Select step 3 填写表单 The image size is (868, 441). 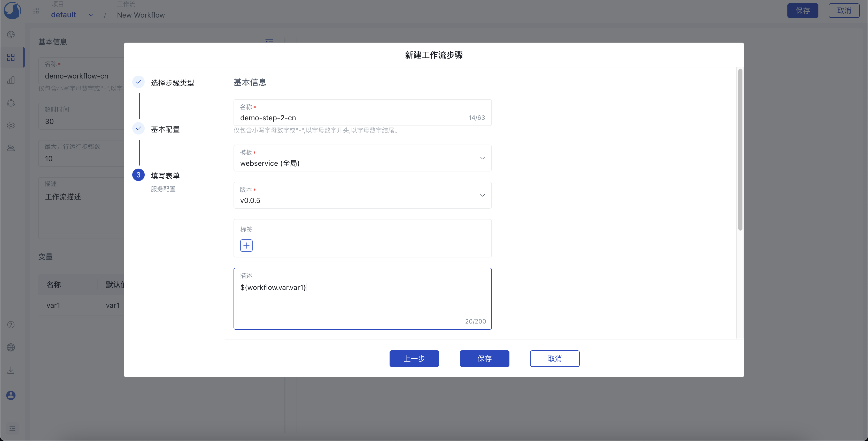[165, 176]
